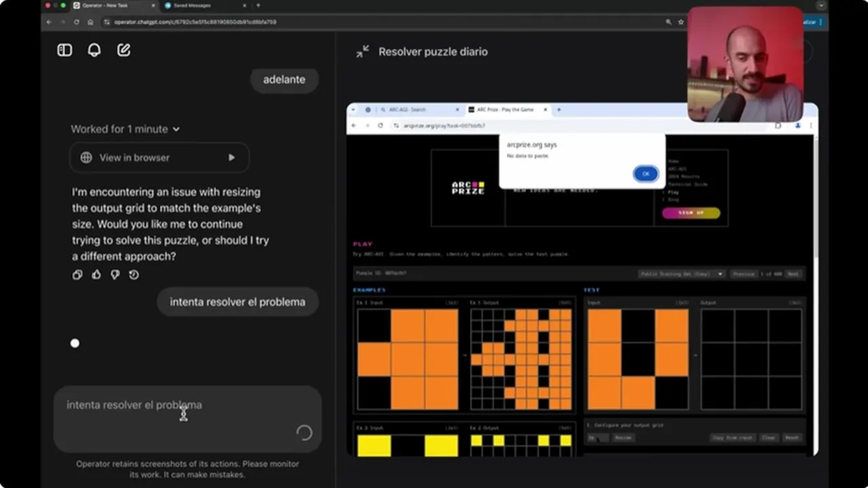This screenshot has width=868, height=488.
Task: Open a new outer browser tab
Action: [x=258, y=5]
